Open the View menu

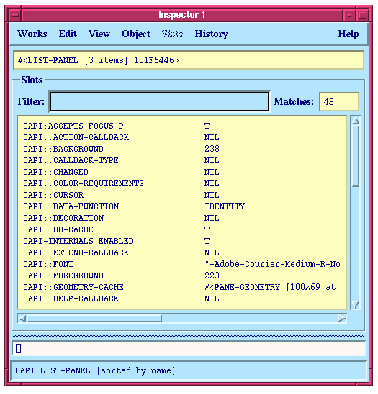[x=99, y=34]
